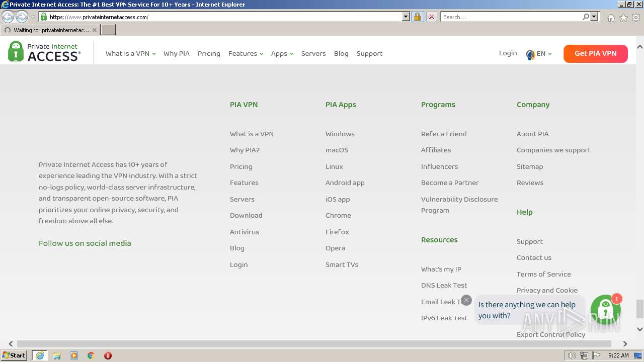Screen dimensions: 644x362
Task: Open the Smart TVs footer link
Action: (342, 264)
